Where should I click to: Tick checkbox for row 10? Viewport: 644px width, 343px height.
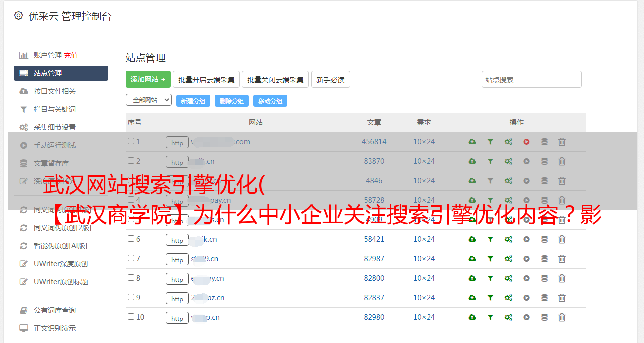[x=131, y=317]
